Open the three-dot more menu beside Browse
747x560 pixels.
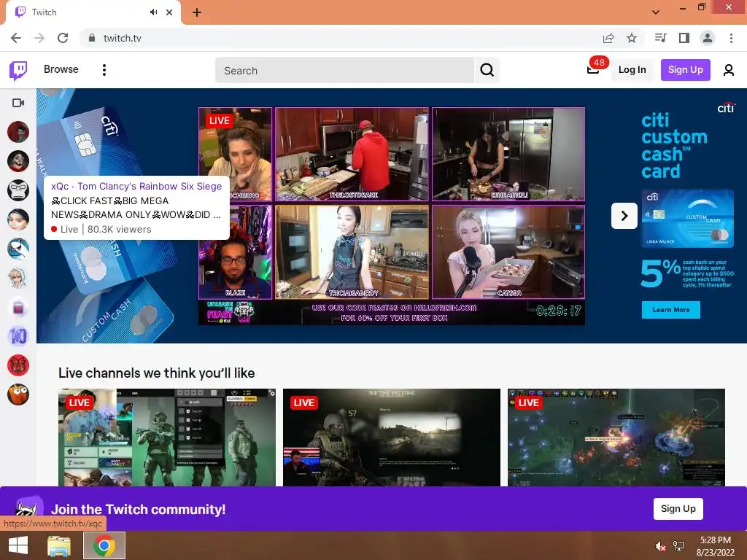pyautogui.click(x=104, y=70)
